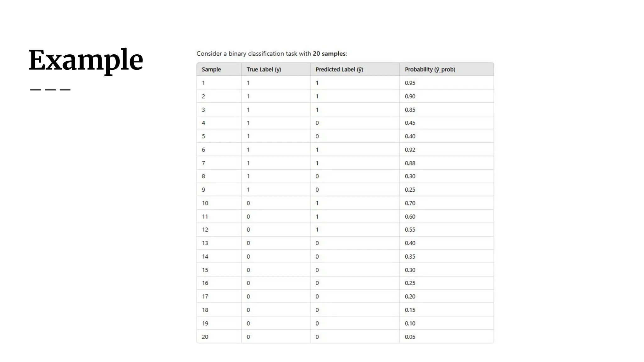This screenshot has width=644, height=362.
Task: Select the probability cell showing 0.92
Action: pos(410,150)
